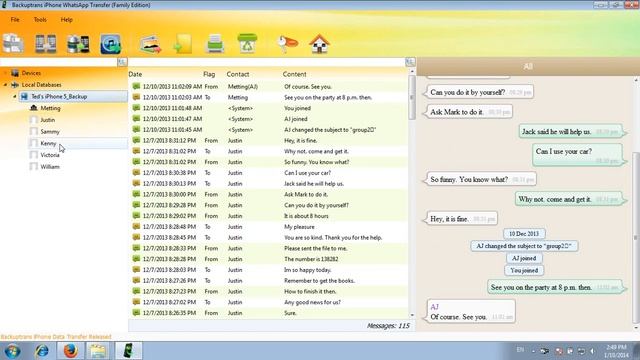Click the transfer between two phones icon
The height and width of the screenshot is (360, 640).
[45, 44]
